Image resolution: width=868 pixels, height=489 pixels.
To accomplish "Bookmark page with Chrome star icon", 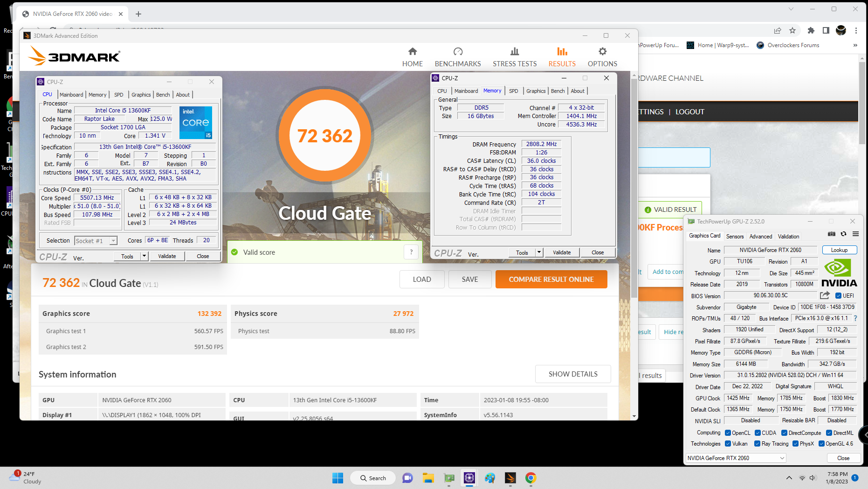I will [x=792, y=30].
